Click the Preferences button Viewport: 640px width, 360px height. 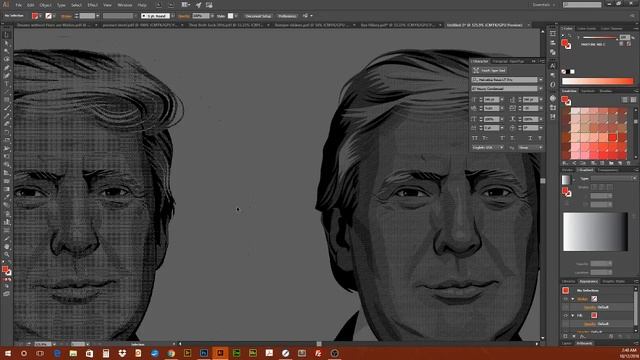point(287,16)
